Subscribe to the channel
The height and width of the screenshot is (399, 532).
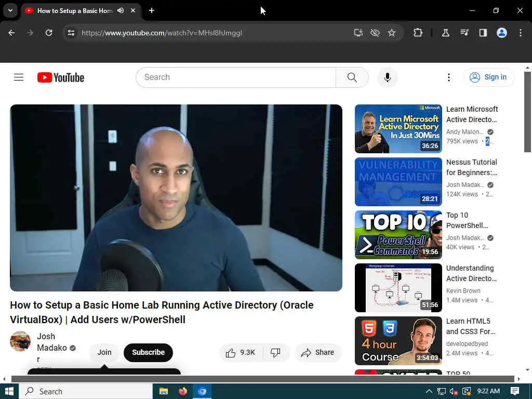tap(148, 353)
